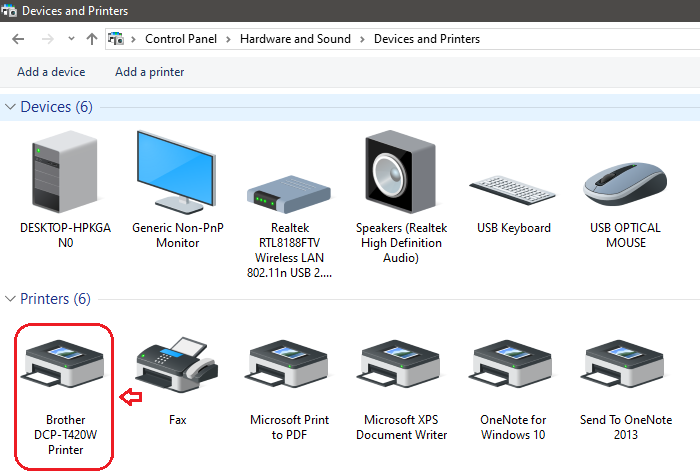Select the Fax printer icon
This screenshot has height=476, width=700.
tap(177, 365)
